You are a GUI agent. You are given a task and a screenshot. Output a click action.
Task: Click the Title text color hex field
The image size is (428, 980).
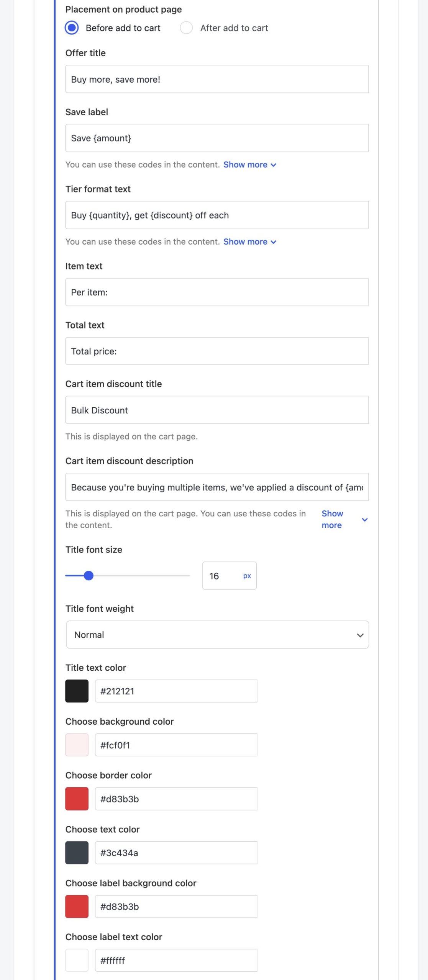coord(176,691)
